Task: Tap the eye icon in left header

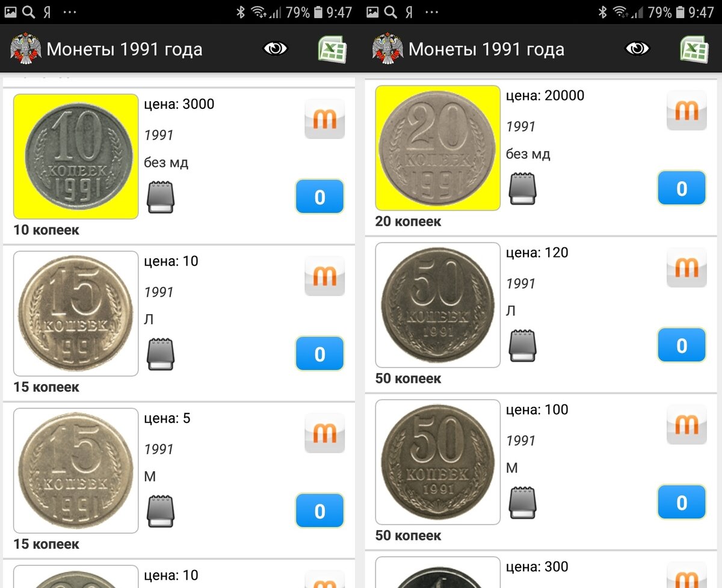Action: (276, 49)
